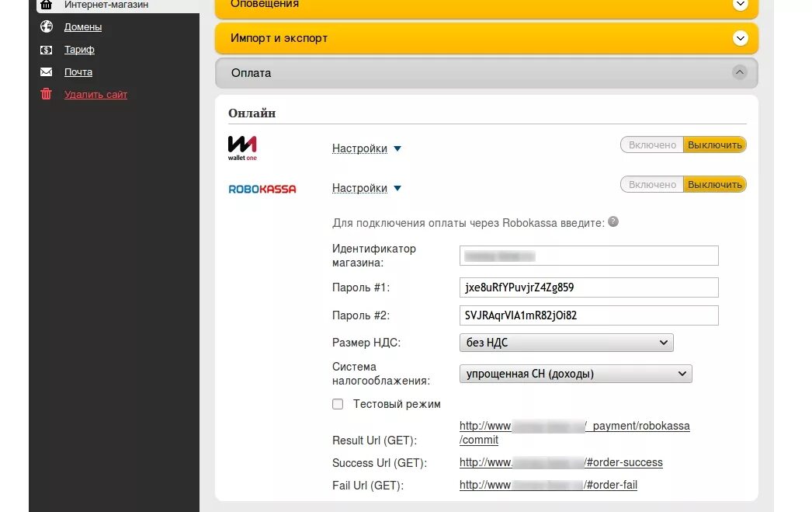Viewport: 812px width, 512px height.
Task: Open the Размер НДС dropdown
Action: click(x=566, y=342)
